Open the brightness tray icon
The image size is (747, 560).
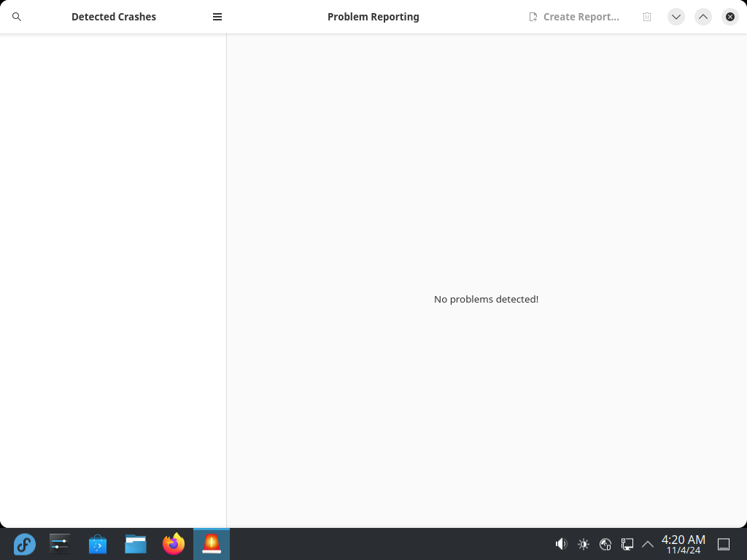pos(584,544)
